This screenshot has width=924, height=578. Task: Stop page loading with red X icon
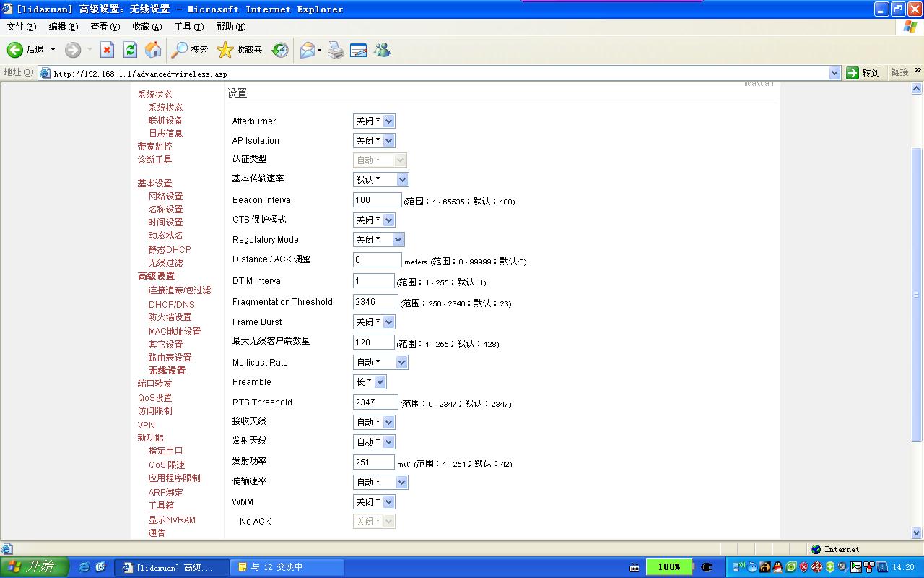tap(108, 50)
